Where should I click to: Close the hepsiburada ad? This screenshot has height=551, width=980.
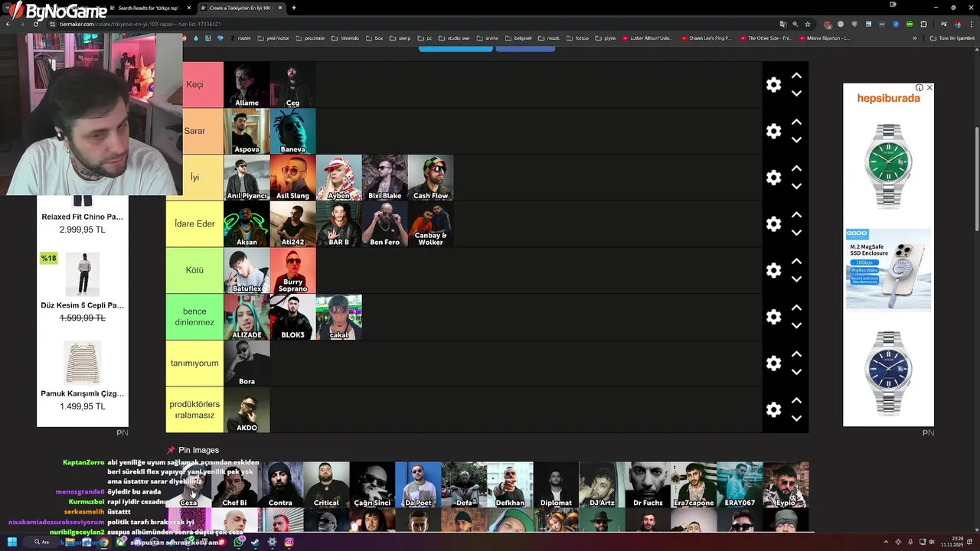[929, 87]
